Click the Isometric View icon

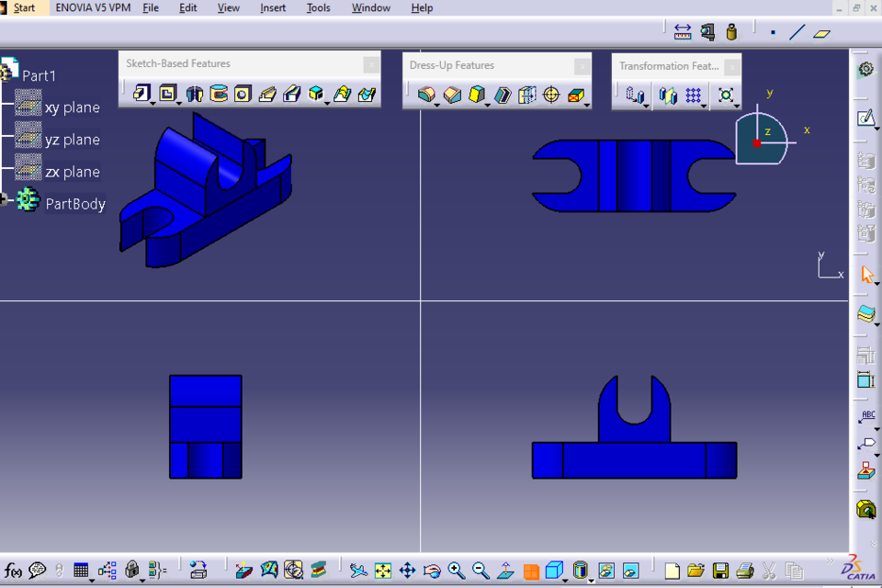[556, 571]
